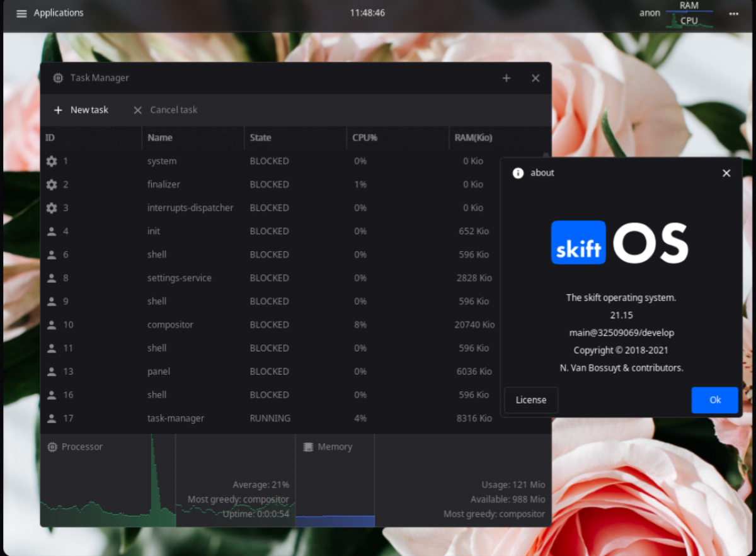Click the skiftOS logo in the about dialog
756x556 pixels.
point(620,242)
